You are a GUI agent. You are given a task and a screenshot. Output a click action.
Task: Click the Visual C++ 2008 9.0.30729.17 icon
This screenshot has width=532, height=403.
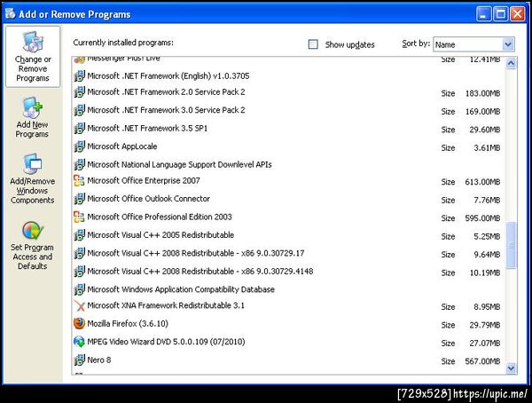80,254
